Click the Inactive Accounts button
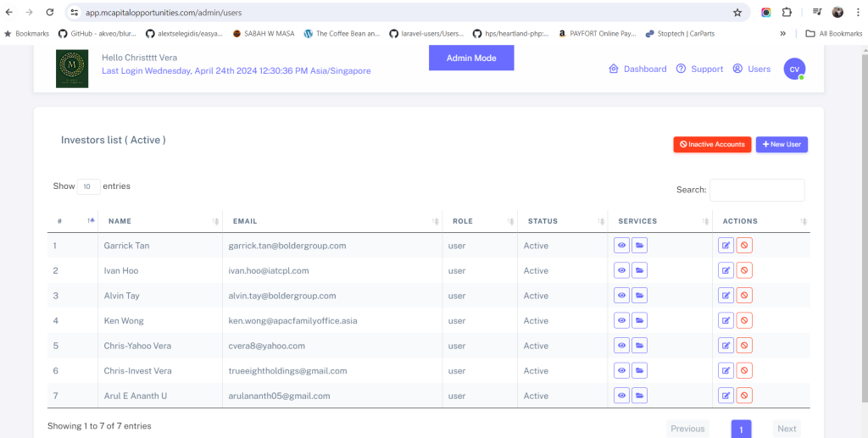This screenshot has width=868, height=438. pyautogui.click(x=712, y=145)
